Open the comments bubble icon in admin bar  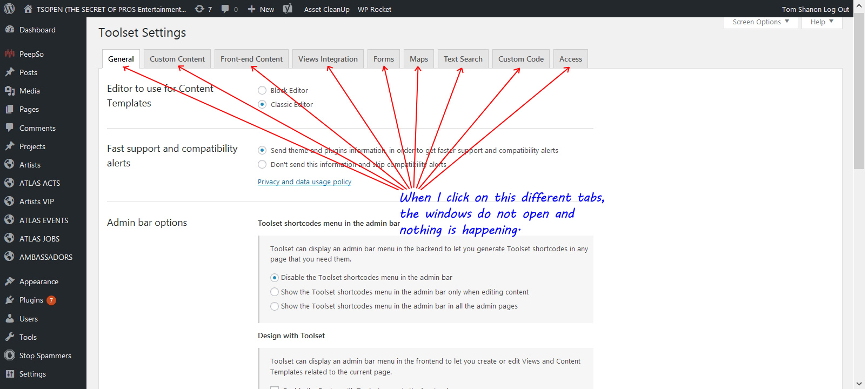coord(225,9)
